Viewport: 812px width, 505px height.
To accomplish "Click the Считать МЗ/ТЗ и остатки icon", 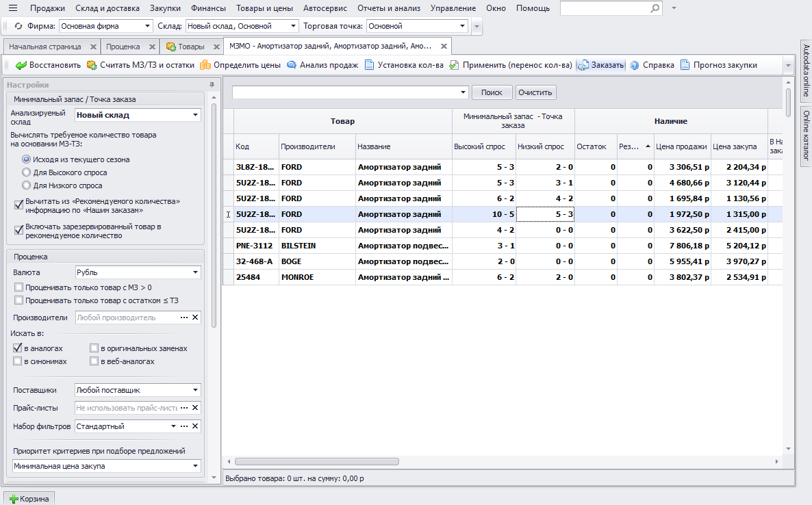I will coord(92,65).
